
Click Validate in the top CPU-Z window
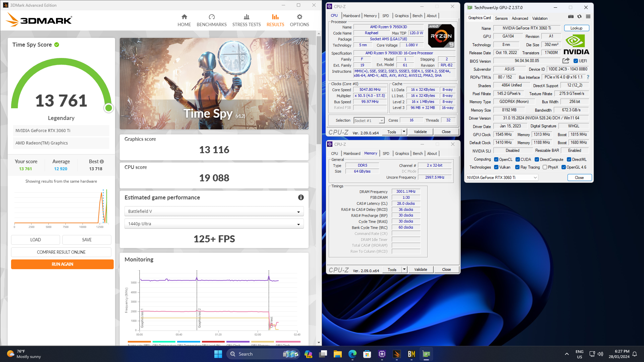point(420,132)
